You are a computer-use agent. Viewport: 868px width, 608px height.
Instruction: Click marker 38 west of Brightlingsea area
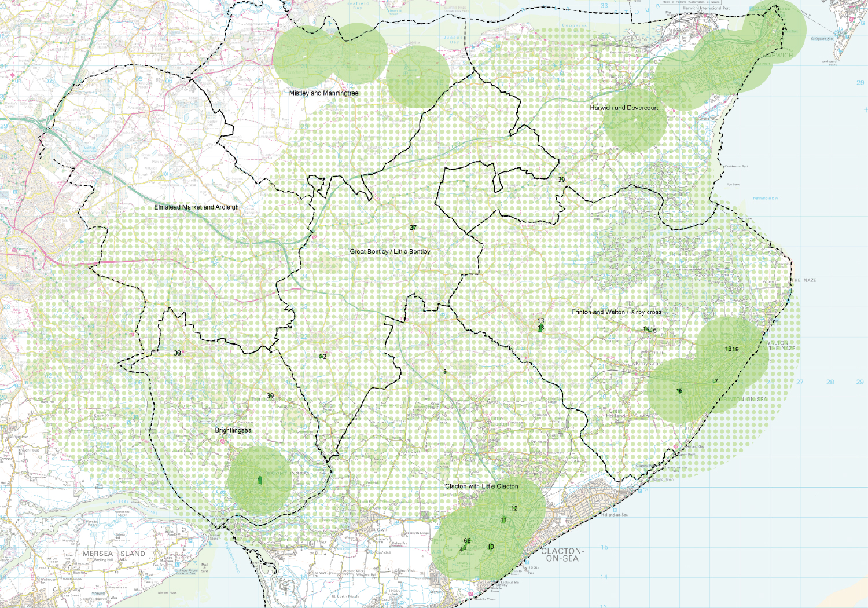pyautogui.click(x=178, y=353)
